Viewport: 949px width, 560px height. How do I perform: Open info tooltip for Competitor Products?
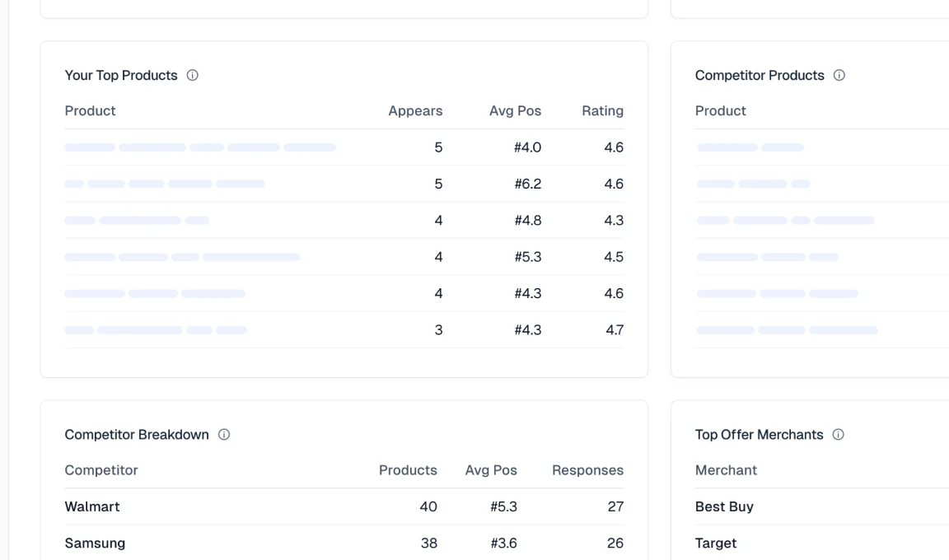(839, 75)
